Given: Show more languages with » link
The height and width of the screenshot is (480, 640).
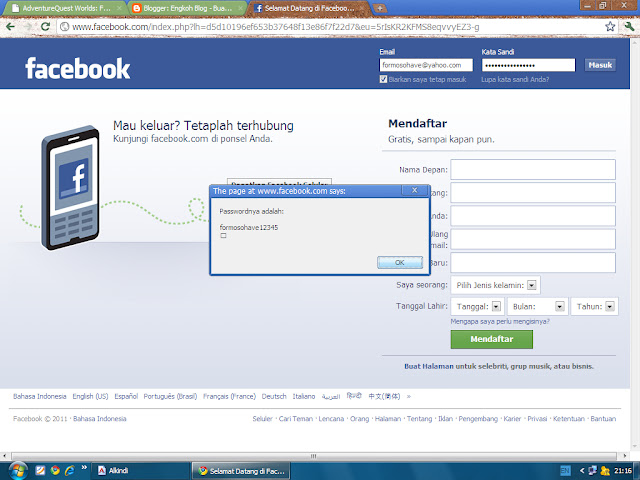Looking at the screenshot, I should pos(409,396).
